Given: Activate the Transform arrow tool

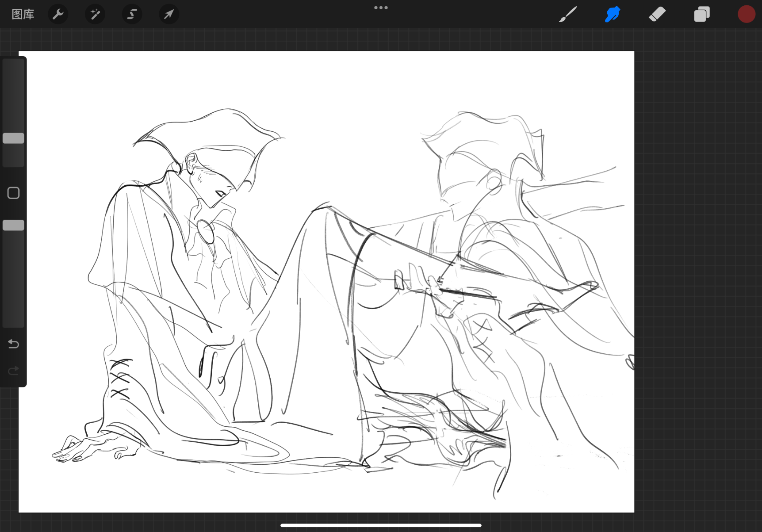Looking at the screenshot, I should (169, 14).
